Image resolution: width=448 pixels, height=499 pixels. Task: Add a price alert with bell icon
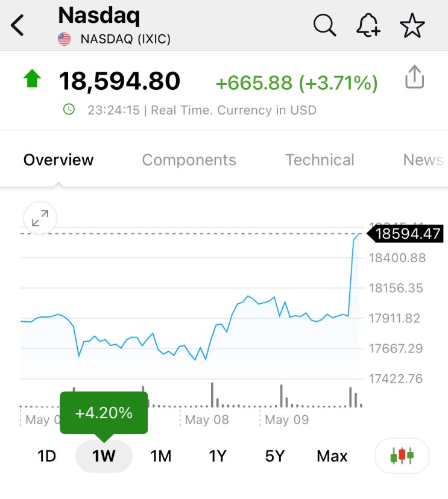(368, 25)
